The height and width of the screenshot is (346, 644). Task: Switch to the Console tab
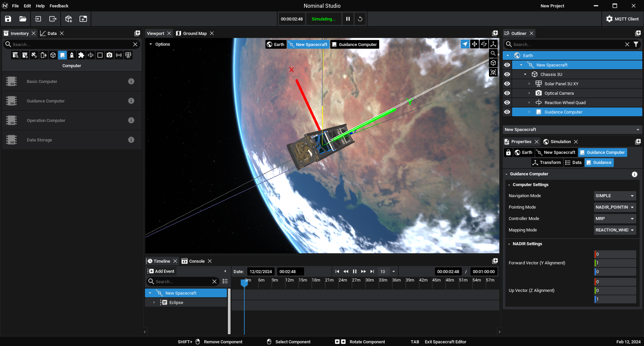(197, 261)
